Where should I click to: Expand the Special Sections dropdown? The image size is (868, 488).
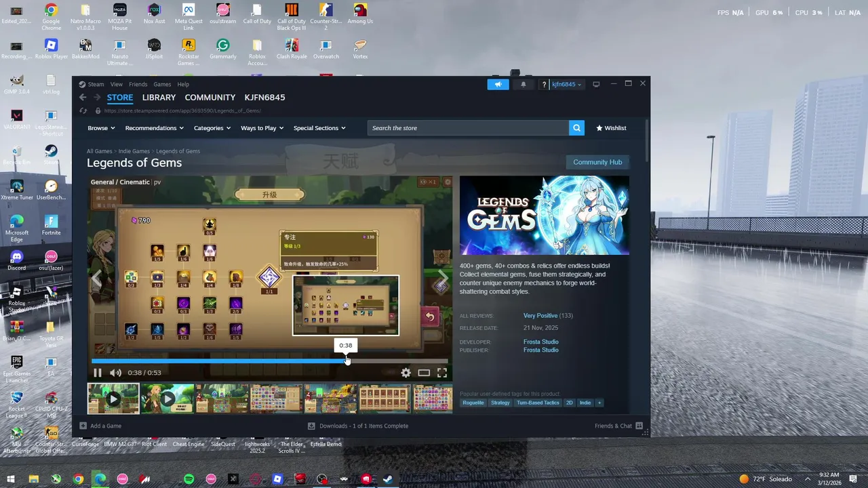pyautogui.click(x=319, y=128)
